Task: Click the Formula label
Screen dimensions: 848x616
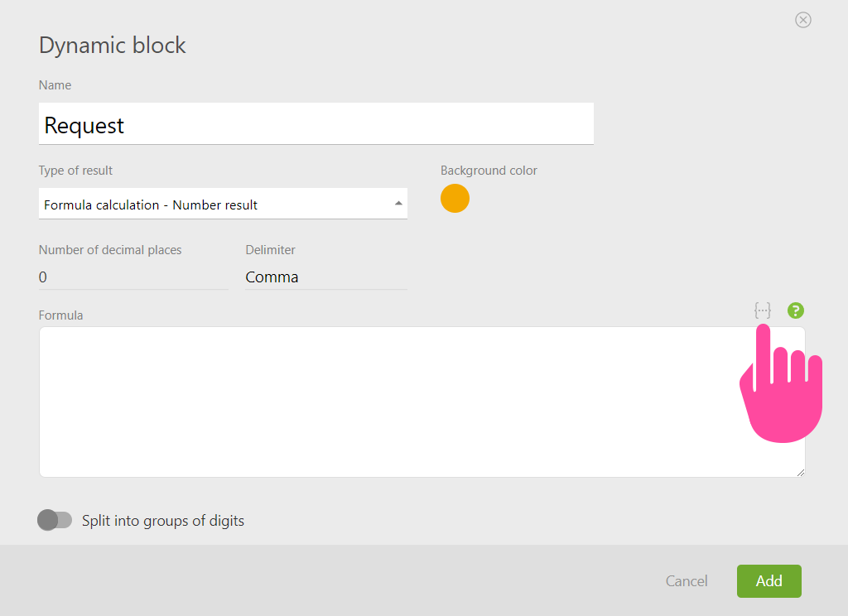Action: (x=61, y=315)
